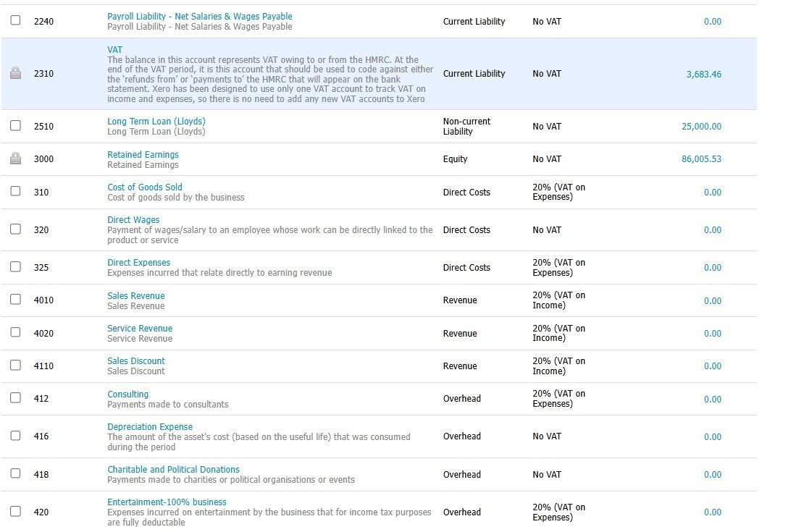The height and width of the screenshot is (532, 804).
Task: Open the VAT account link
Action: 115,50
